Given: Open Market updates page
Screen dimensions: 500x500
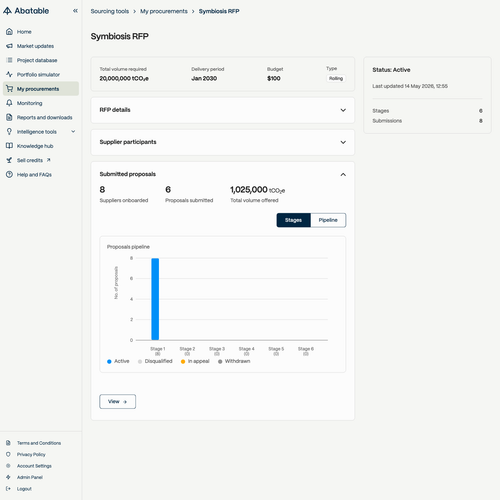Looking at the screenshot, I should (x=41, y=46).
